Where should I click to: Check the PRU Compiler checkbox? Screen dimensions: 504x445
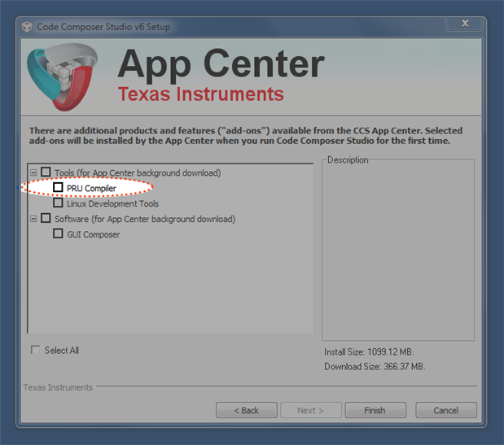(58, 187)
